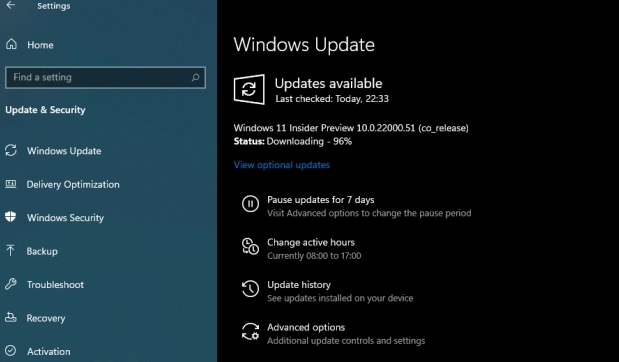Click the Settings title text

tap(53, 6)
